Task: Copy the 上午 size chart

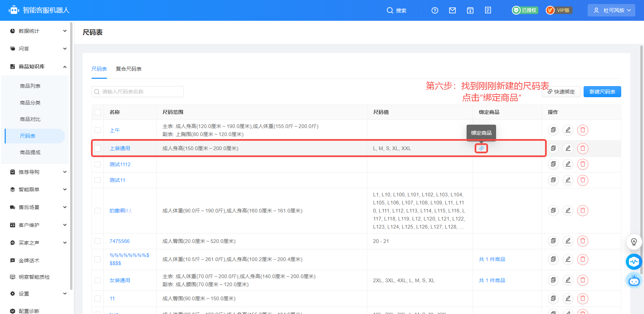Action: (x=553, y=130)
